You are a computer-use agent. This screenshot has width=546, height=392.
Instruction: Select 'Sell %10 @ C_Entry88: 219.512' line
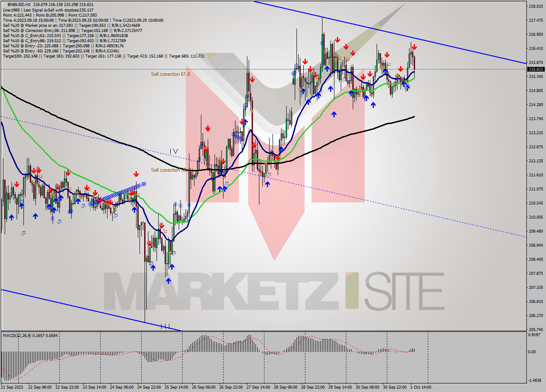pos(64,40)
